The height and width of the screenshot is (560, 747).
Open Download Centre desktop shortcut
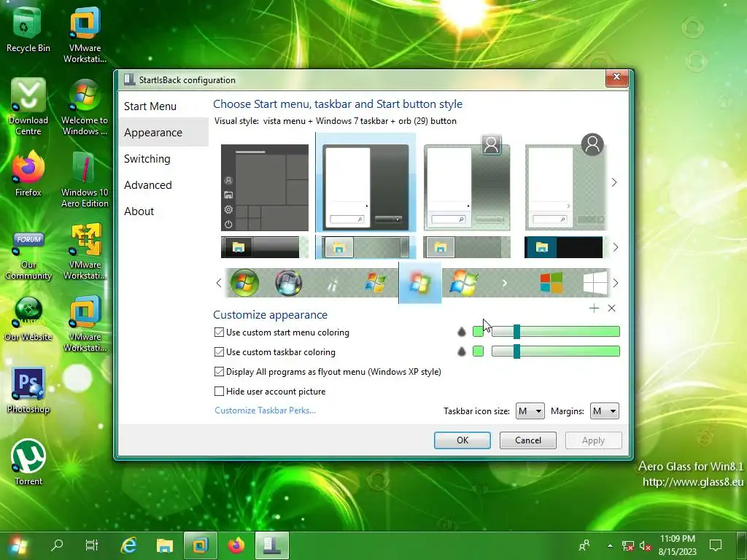pyautogui.click(x=28, y=106)
